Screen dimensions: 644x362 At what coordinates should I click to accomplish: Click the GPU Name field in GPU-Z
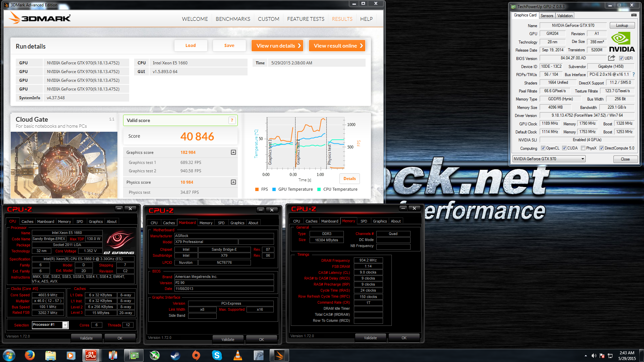click(573, 25)
